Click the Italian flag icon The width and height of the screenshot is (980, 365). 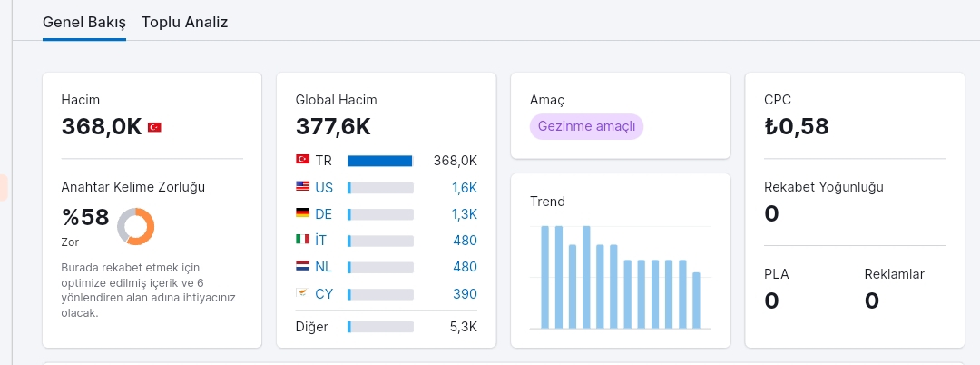[x=302, y=239]
